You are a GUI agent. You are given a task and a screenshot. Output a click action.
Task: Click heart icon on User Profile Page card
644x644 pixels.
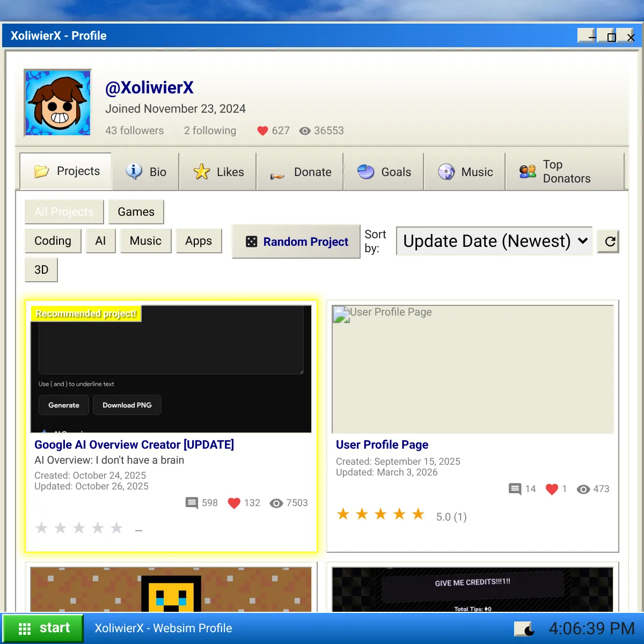pyautogui.click(x=552, y=489)
